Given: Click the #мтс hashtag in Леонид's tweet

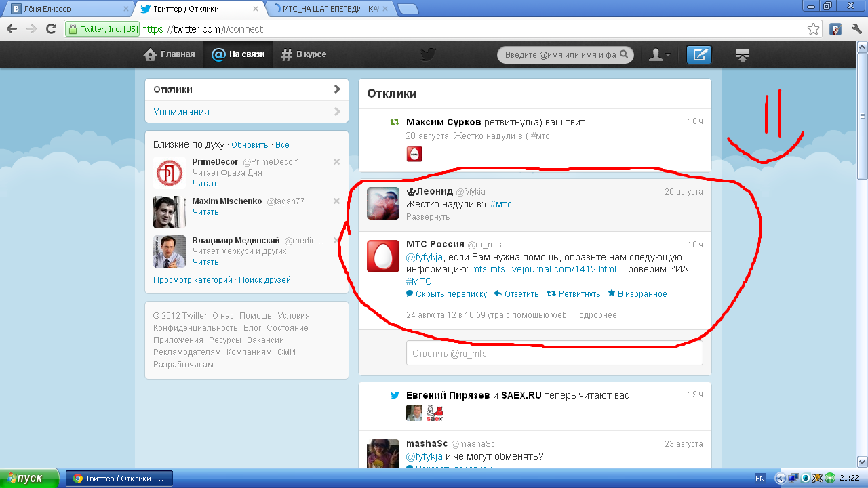Looking at the screenshot, I should pos(500,204).
